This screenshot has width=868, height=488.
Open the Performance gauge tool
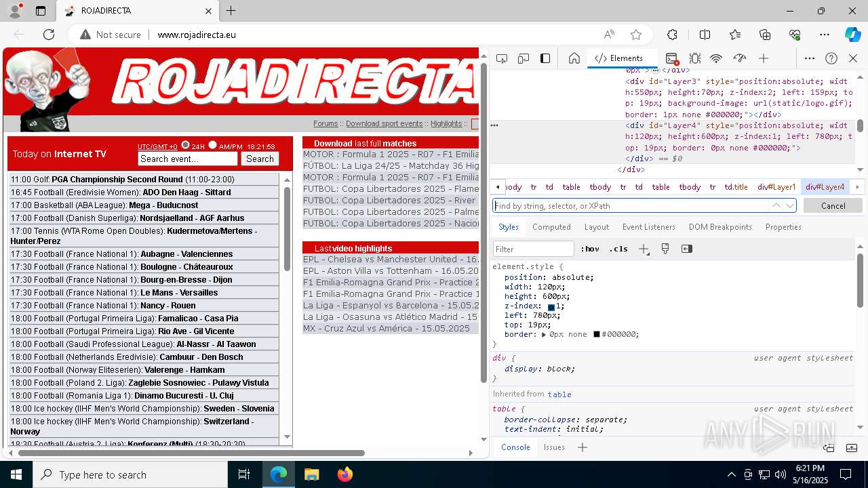tap(740, 58)
